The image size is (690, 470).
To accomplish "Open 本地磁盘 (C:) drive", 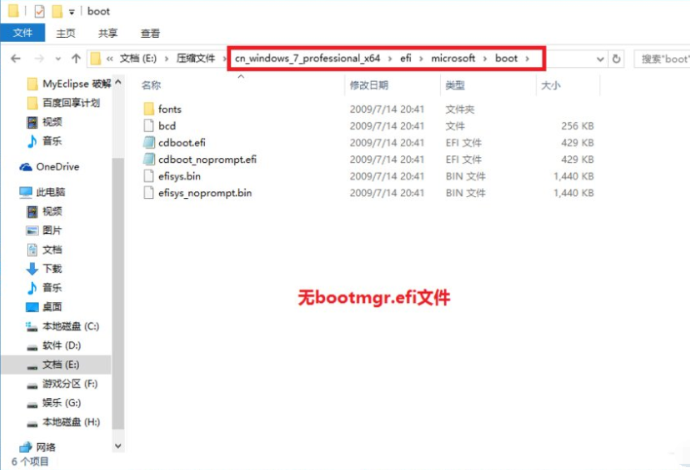I will tap(62, 326).
